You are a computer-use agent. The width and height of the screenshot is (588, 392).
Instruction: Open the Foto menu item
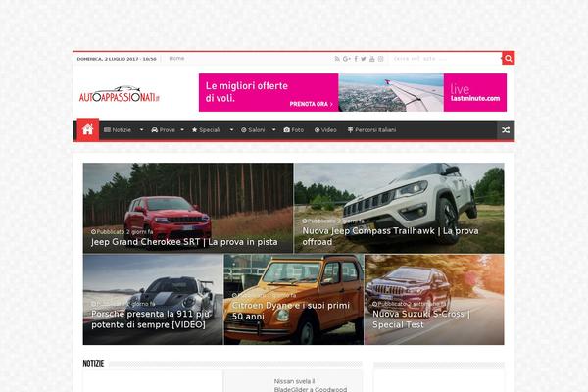294,130
